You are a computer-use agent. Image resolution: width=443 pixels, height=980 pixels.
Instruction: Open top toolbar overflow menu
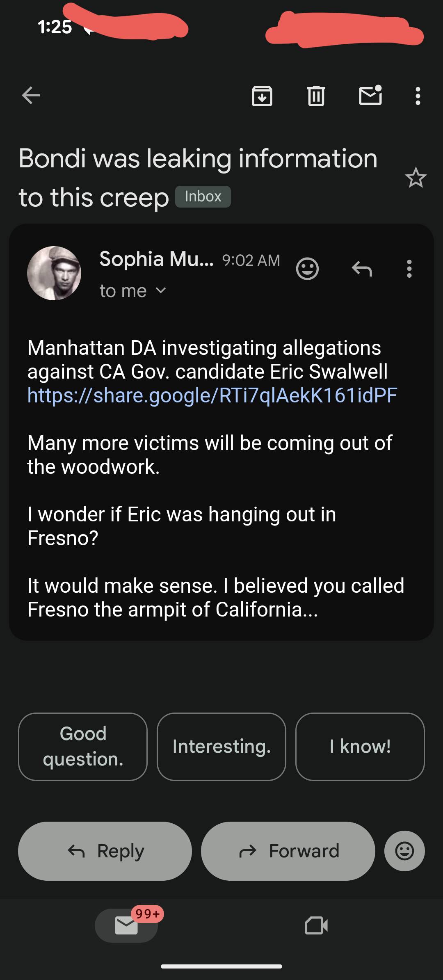[418, 96]
